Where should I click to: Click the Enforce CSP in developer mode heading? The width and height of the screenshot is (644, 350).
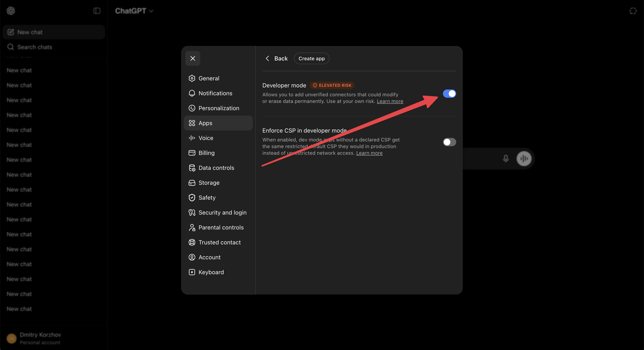(304, 130)
